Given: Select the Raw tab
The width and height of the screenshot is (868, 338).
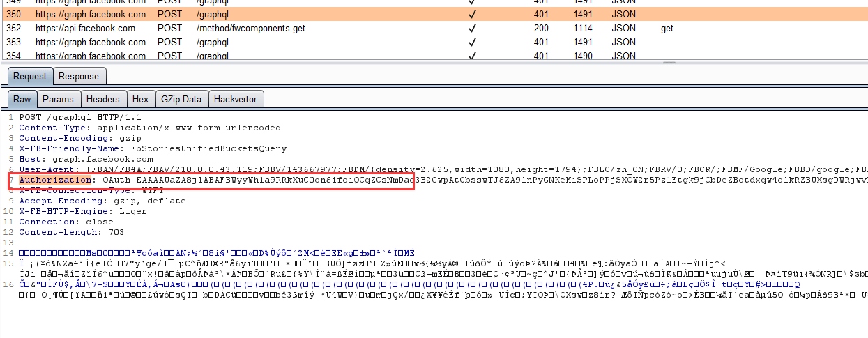Looking at the screenshot, I should tap(22, 100).
